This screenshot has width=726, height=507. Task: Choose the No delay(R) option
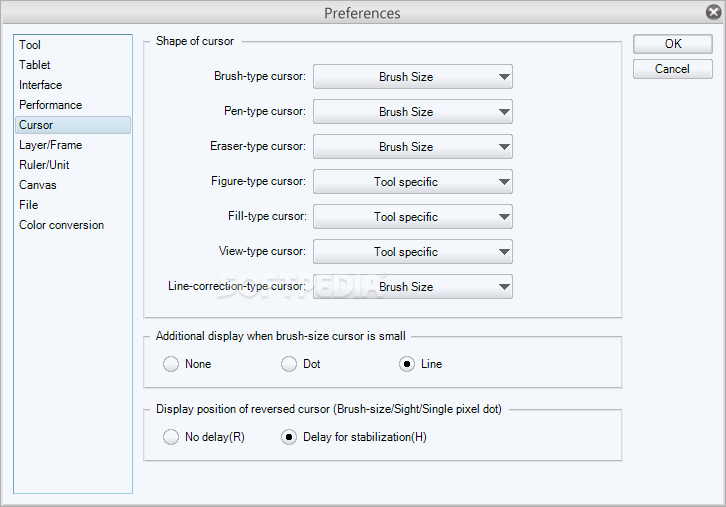(x=171, y=437)
